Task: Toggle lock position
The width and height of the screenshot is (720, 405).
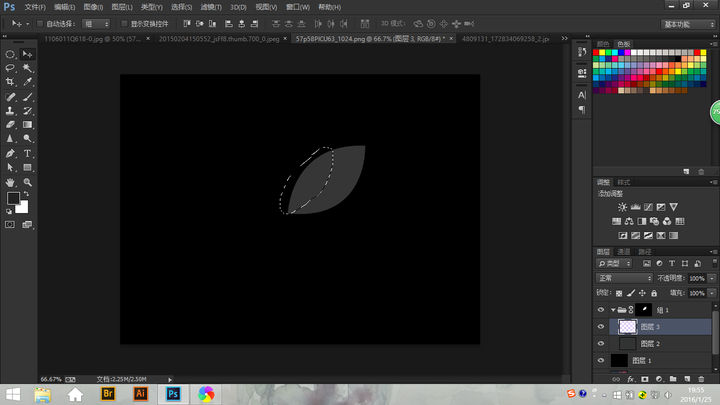Action: tap(642, 293)
